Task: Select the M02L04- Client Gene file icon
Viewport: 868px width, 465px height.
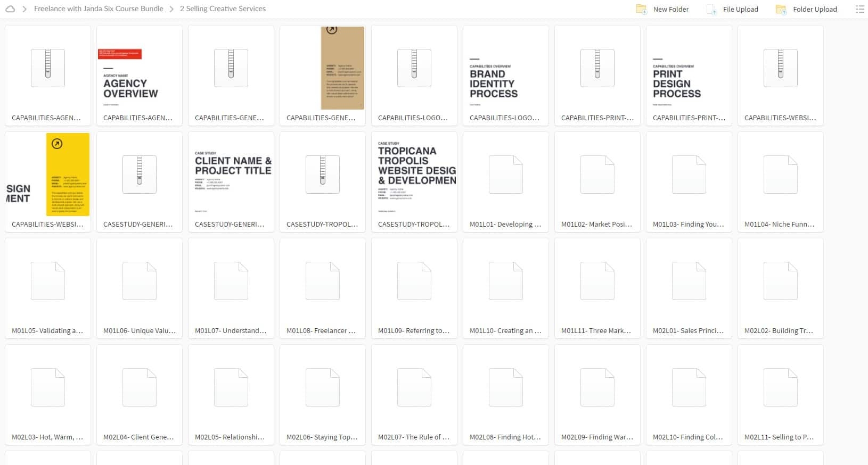Action: coord(140,387)
